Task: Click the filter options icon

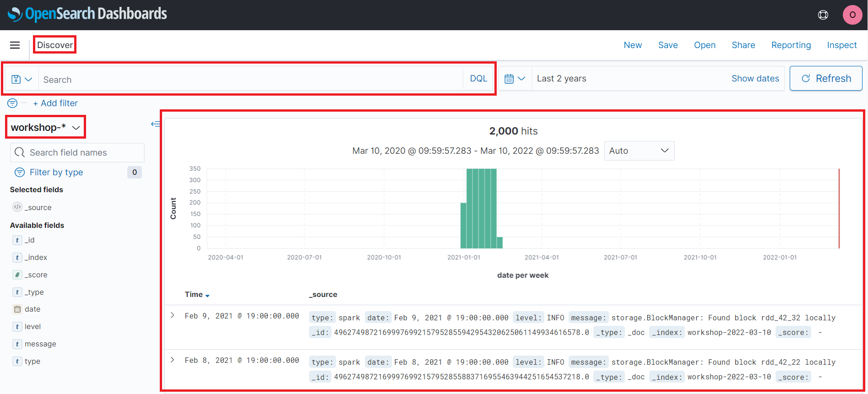Action: pos(12,103)
